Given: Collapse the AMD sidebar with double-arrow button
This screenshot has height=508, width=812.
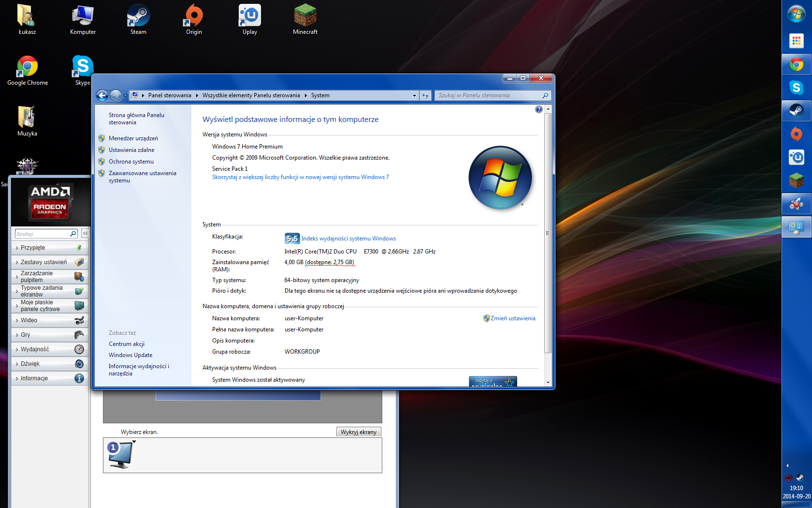Looking at the screenshot, I should click(x=85, y=233).
